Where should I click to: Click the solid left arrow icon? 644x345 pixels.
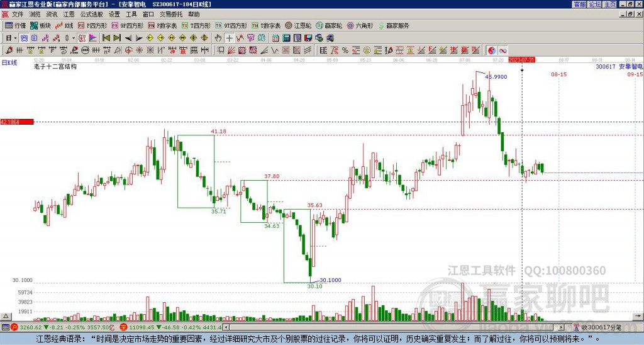point(128,38)
